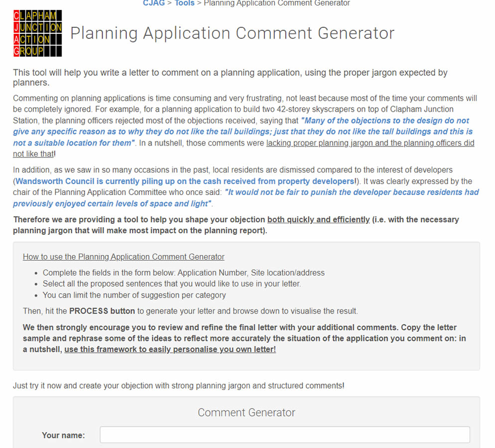Click the Comment Generator form heading

(247, 413)
